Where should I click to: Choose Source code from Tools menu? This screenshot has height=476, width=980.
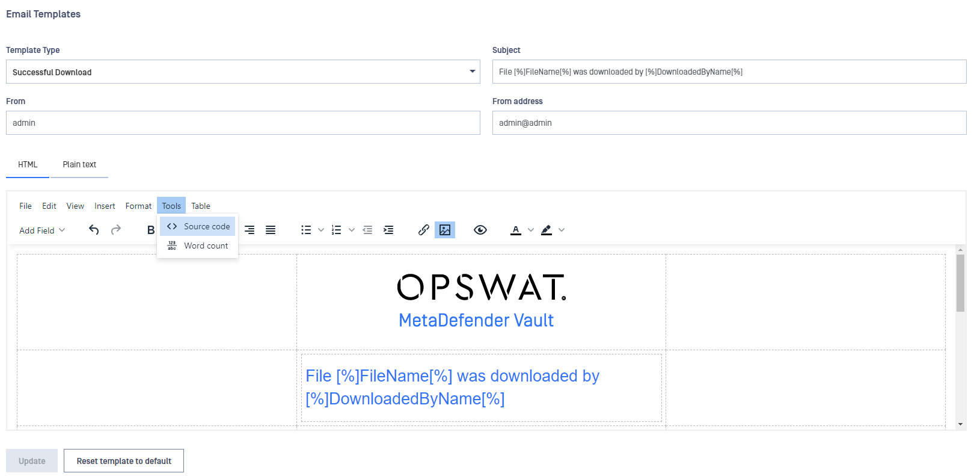coord(198,226)
